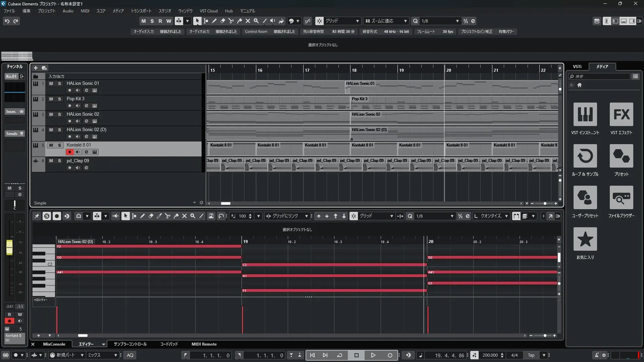Select the Scissors split tool in main toolbar
The image size is (644, 362).
[x=231, y=21]
